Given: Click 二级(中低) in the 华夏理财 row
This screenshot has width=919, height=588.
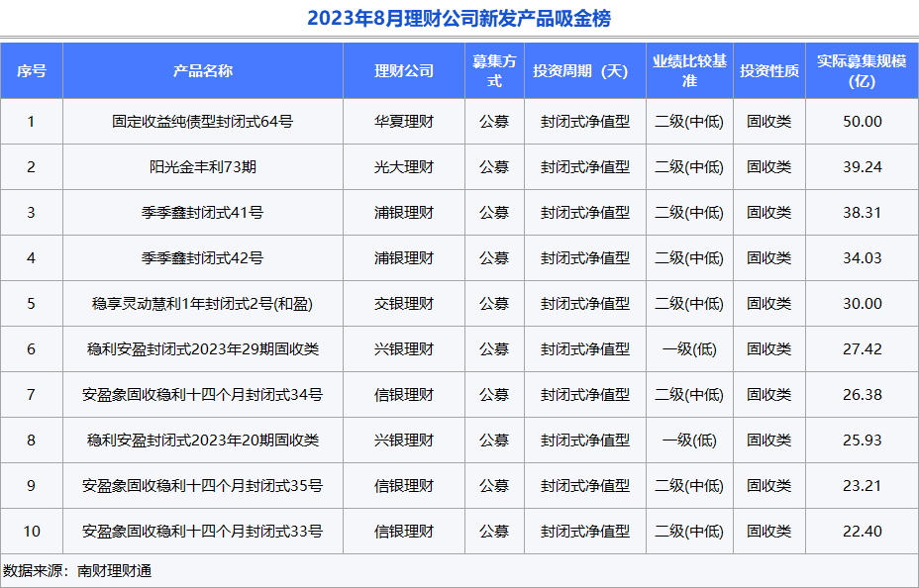Looking at the screenshot, I should pyautogui.click(x=689, y=121).
